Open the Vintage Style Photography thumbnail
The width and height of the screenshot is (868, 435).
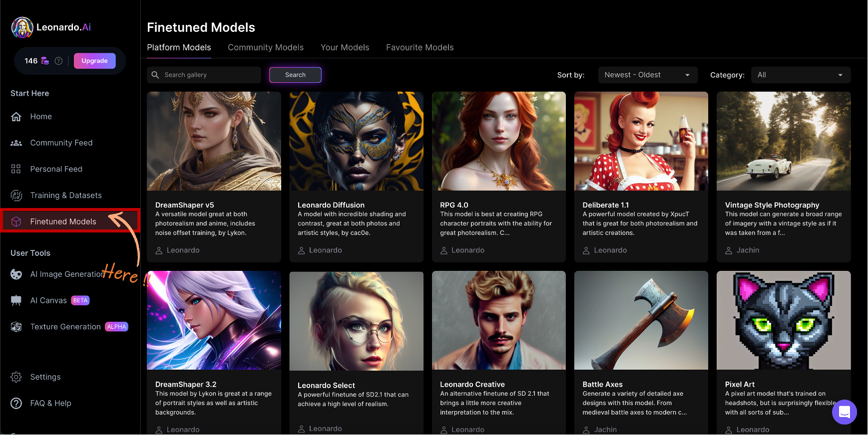pyautogui.click(x=784, y=141)
